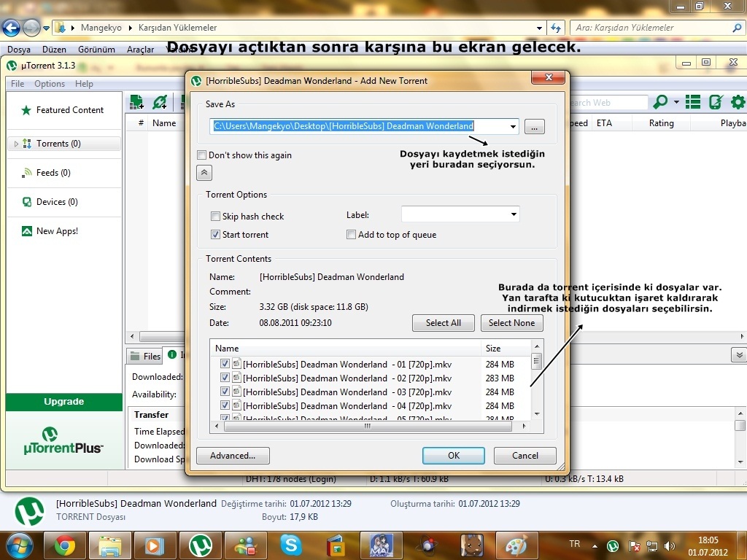Enable the Skip hash check checkbox

coord(215,216)
